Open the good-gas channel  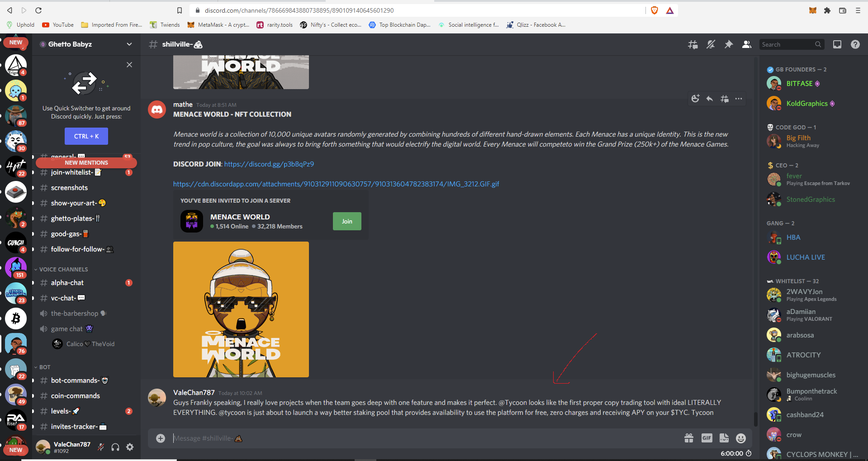point(86,234)
